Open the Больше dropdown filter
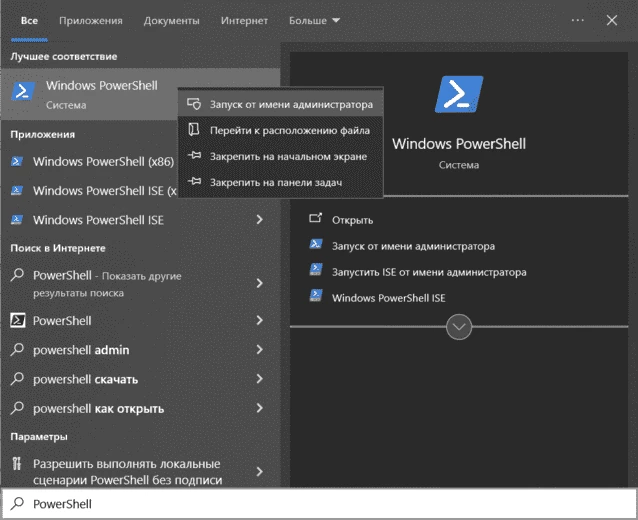The width and height of the screenshot is (638, 520). [314, 20]
